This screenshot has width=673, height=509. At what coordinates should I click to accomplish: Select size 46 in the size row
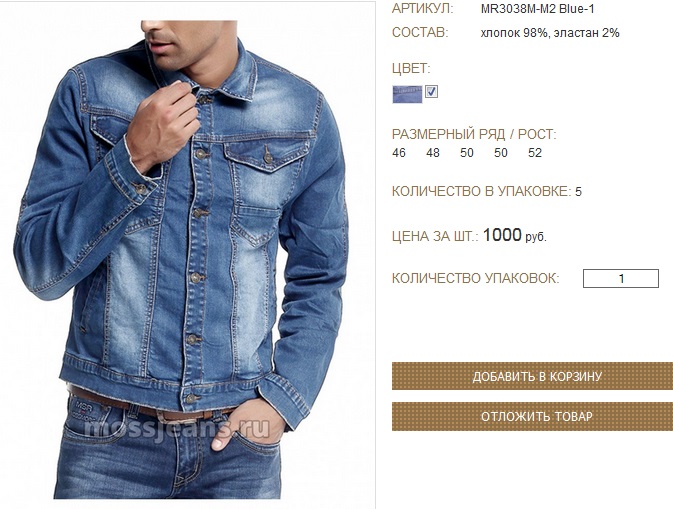click(x=399, y=153)
